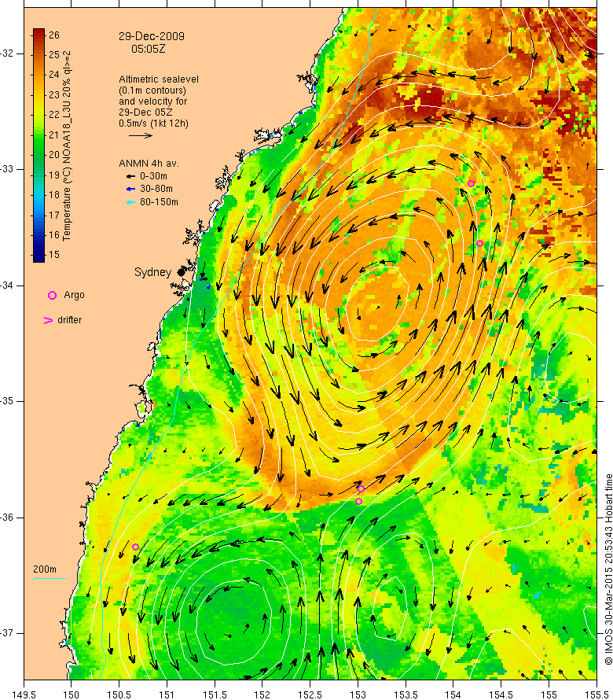The width and height of the screenshot is (613, 700).
Task: Click the southern Argo marker near 35.9°S 153°E
Action: coord(358,501)
